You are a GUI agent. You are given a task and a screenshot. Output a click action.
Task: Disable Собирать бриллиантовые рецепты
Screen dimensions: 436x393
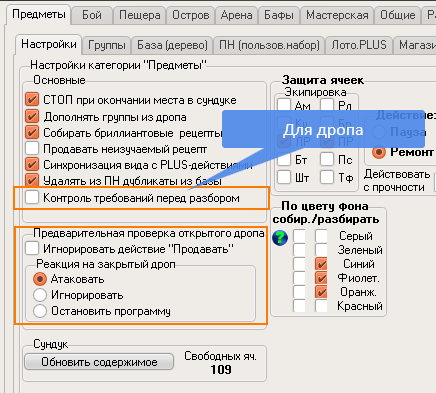pyautogui.click(x=32, y=132)
